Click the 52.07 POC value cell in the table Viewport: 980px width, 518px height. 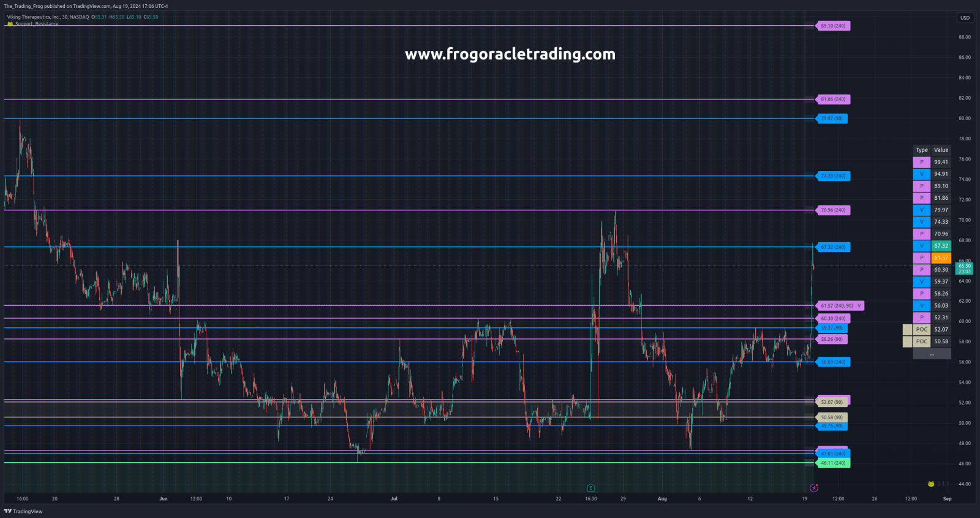(941, 330)
